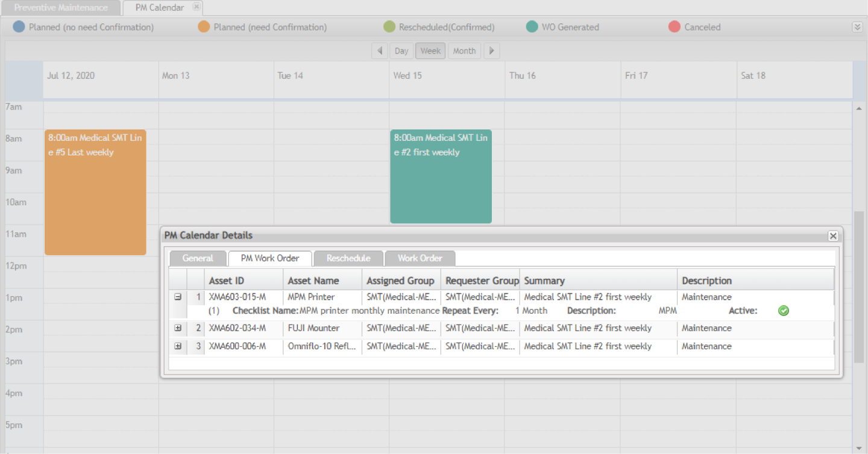Switch to the Preventive Maintenance tab

pos(61,8)
